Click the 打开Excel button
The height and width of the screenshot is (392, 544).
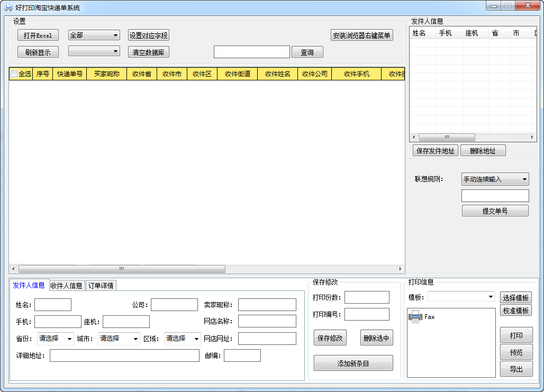(38, 35)
